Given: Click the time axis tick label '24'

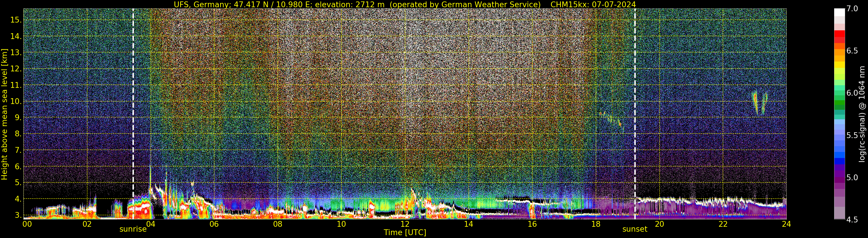Looking at the screenshot, I should 786,224.
